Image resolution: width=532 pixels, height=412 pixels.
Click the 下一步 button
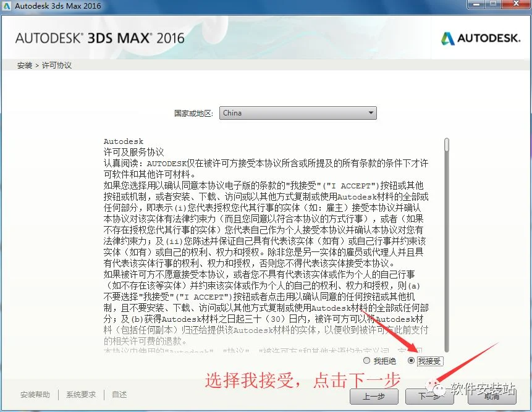click(x=429, y=396)
